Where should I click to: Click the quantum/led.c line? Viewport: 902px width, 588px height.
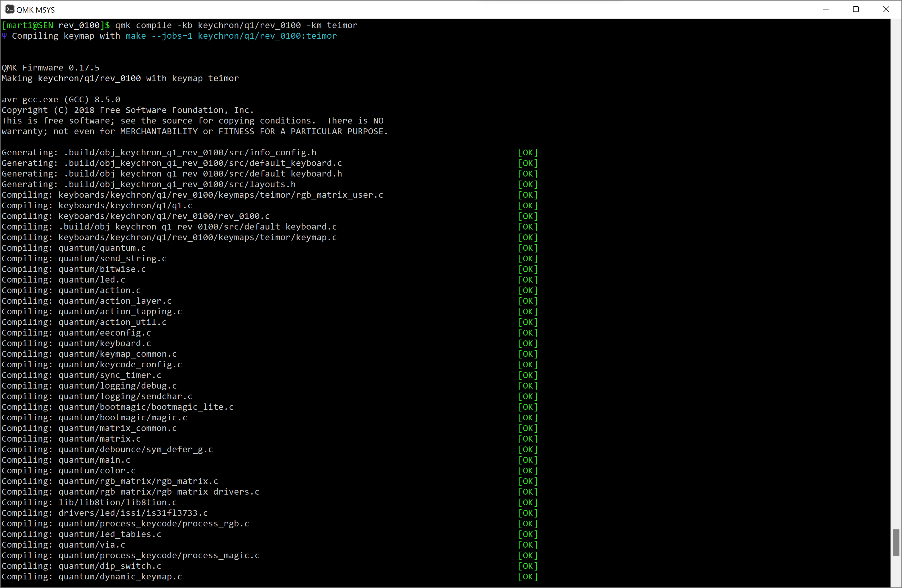63,280
